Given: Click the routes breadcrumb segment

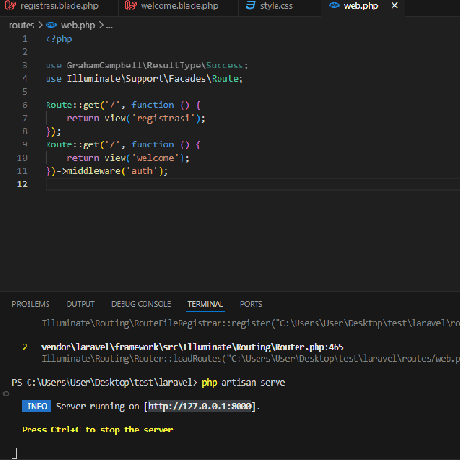Looking at the screenshot, I should 22,25.
